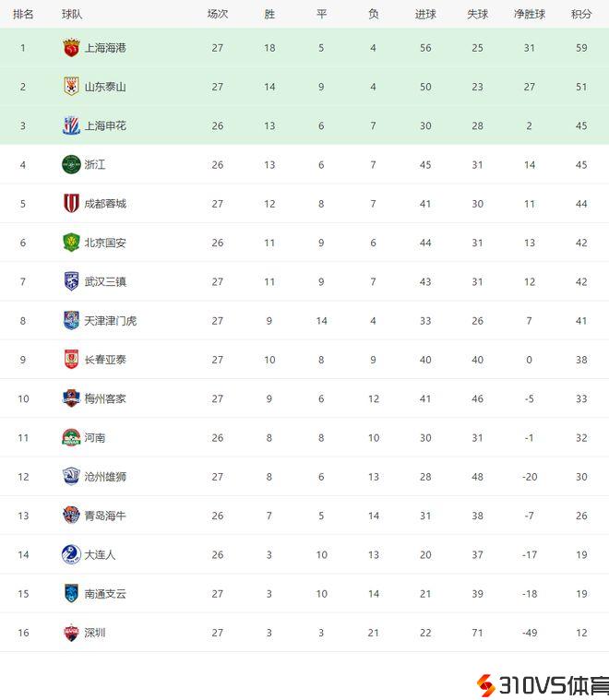Open the 大连人 team name link
Viewport: 609px width, 700px height.
click(100, 555)
